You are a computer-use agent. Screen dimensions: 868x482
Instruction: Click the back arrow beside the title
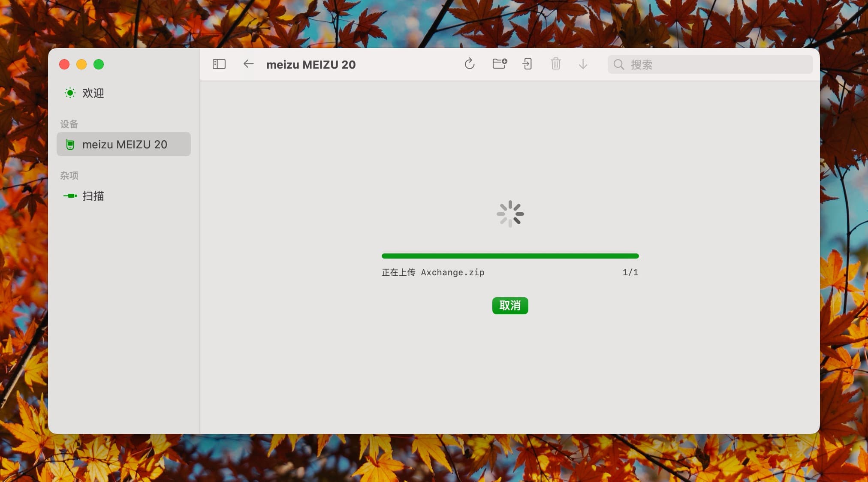pyautogui.click(x=248, y=64)
